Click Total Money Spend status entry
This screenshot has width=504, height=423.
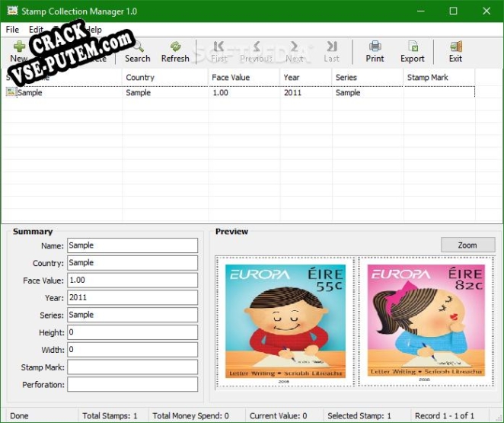tap(190, 416)
